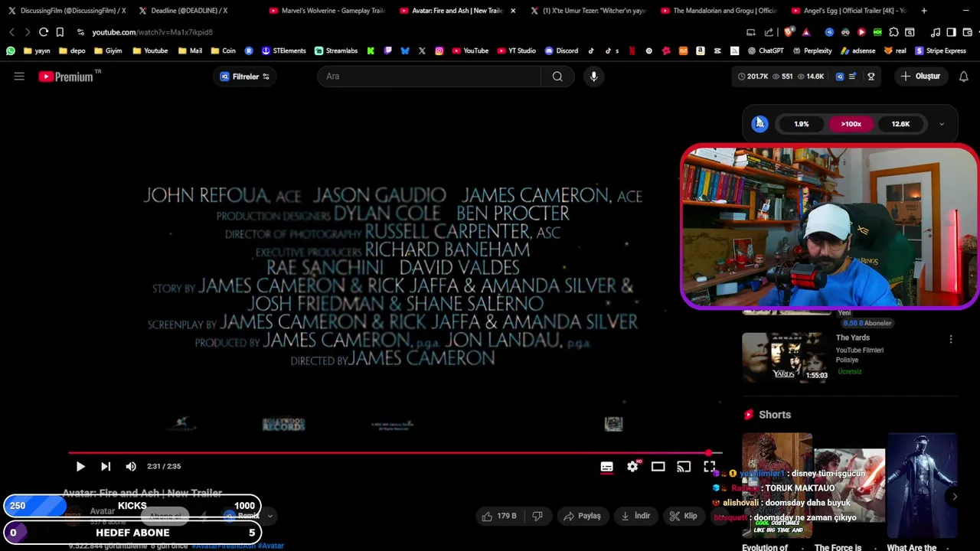
Task: Toggle subtitles on the video player
Action: (x=606, y=466)
